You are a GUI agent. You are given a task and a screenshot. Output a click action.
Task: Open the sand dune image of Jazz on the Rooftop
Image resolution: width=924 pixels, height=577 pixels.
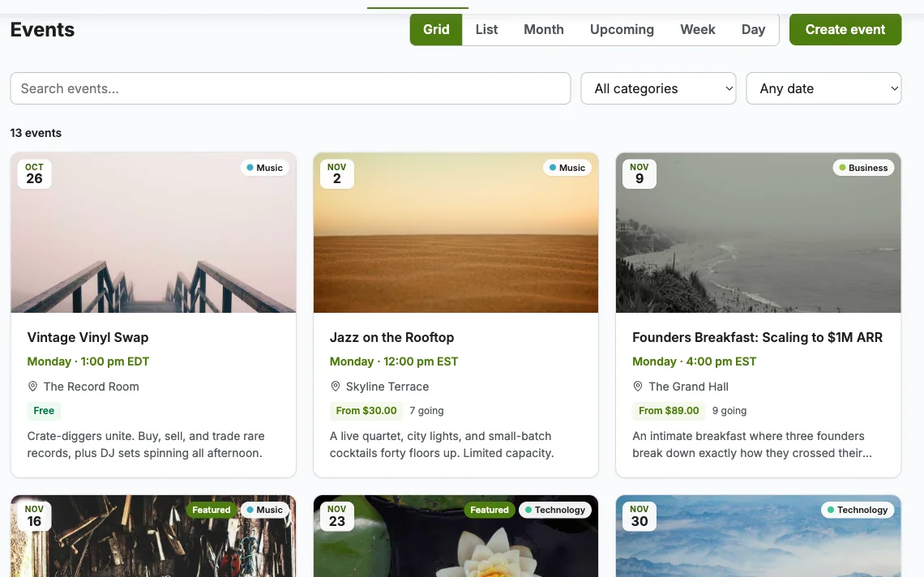tap(456, 233)
